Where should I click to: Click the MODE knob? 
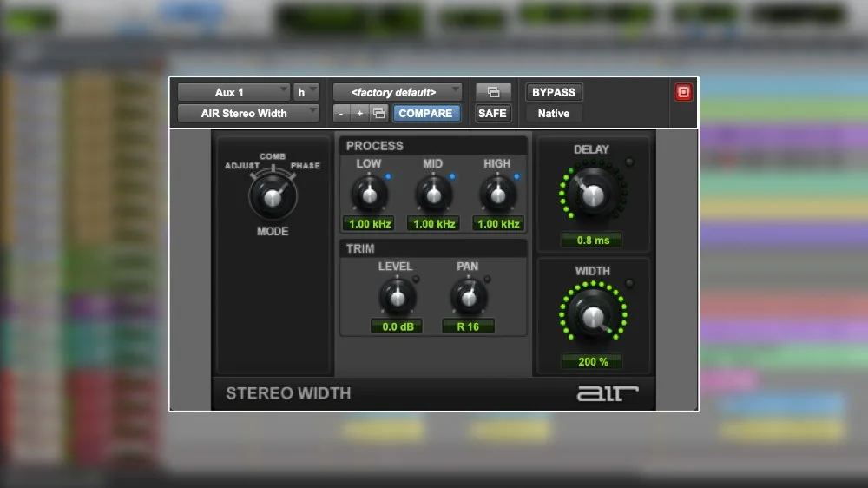click(x=273, y=196)
